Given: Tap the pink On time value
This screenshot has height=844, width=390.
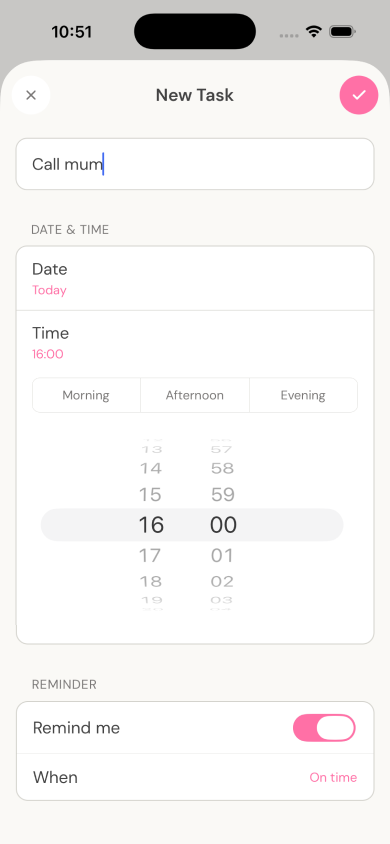Looking at the screenshot, I should 333,777.
